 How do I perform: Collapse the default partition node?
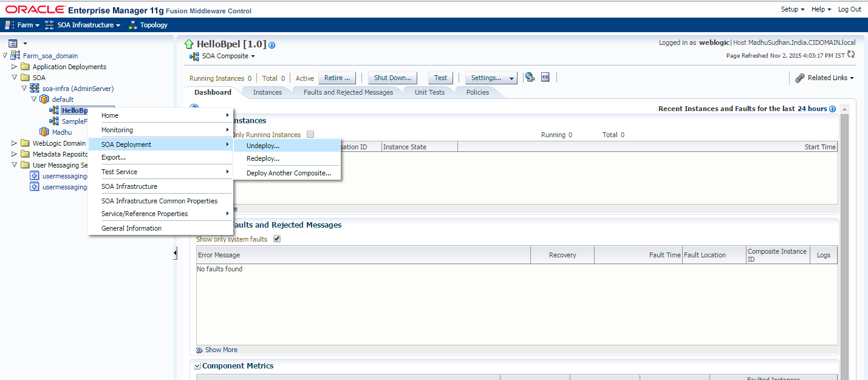coord(34,100)
